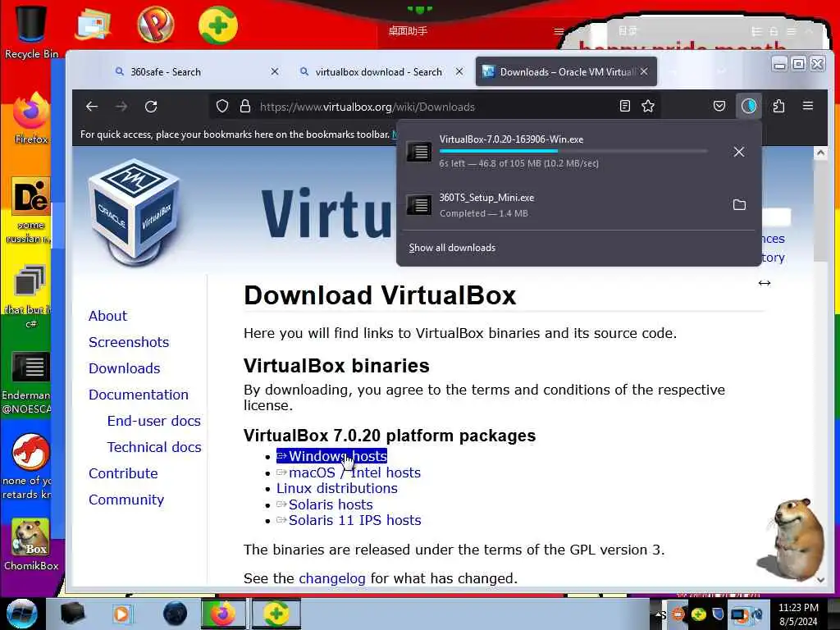Open the Downloads sidebar link
The width and height of the screenshot is (840, 630).
(125, 368)
